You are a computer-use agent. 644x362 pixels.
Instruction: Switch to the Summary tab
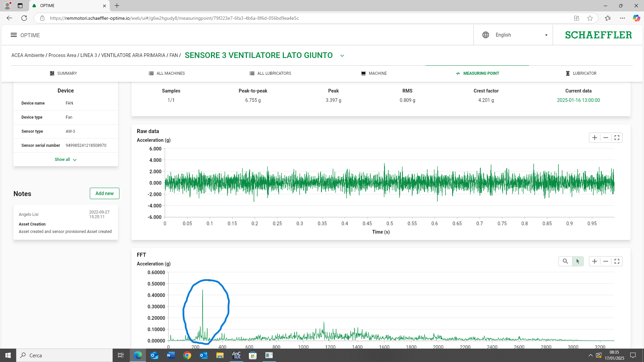pyautogui.click(x=63, y=73)
